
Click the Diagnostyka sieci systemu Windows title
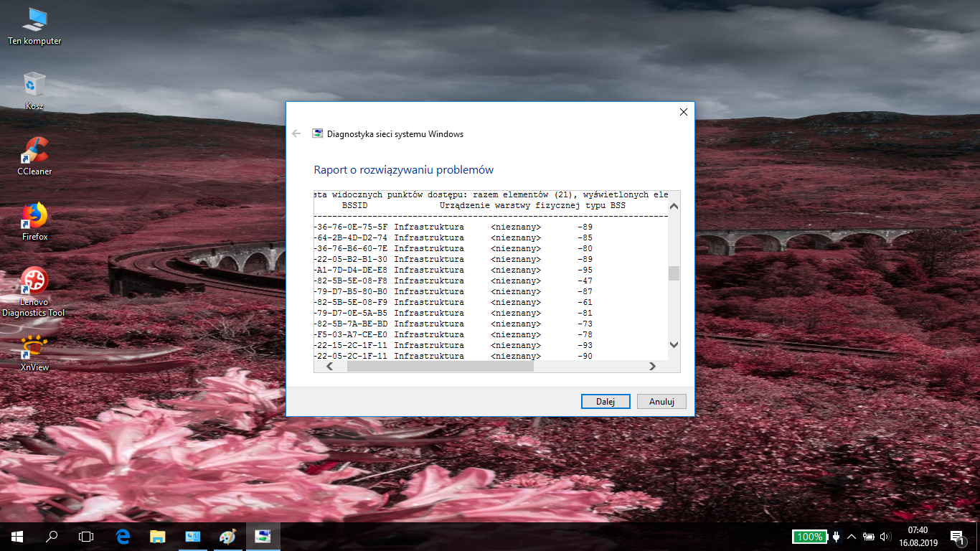point(395,134)
